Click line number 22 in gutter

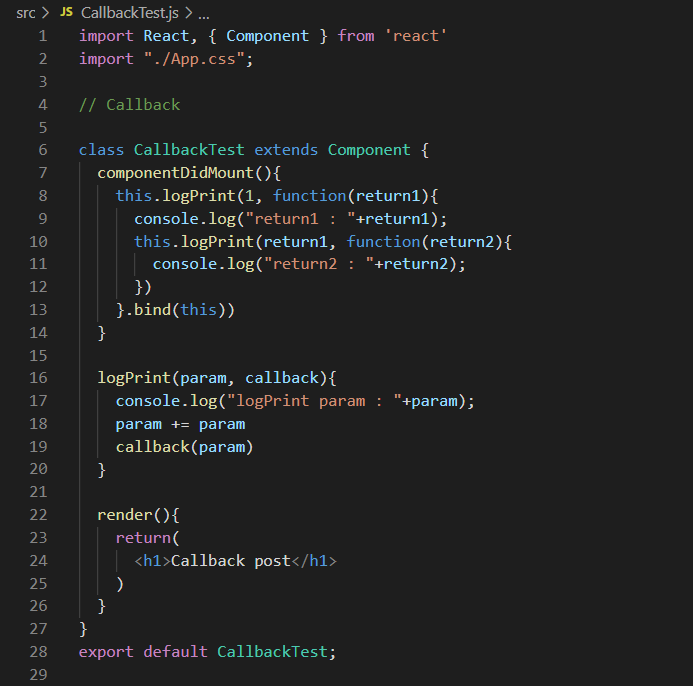pyautogui.click(x=38, y=515)
